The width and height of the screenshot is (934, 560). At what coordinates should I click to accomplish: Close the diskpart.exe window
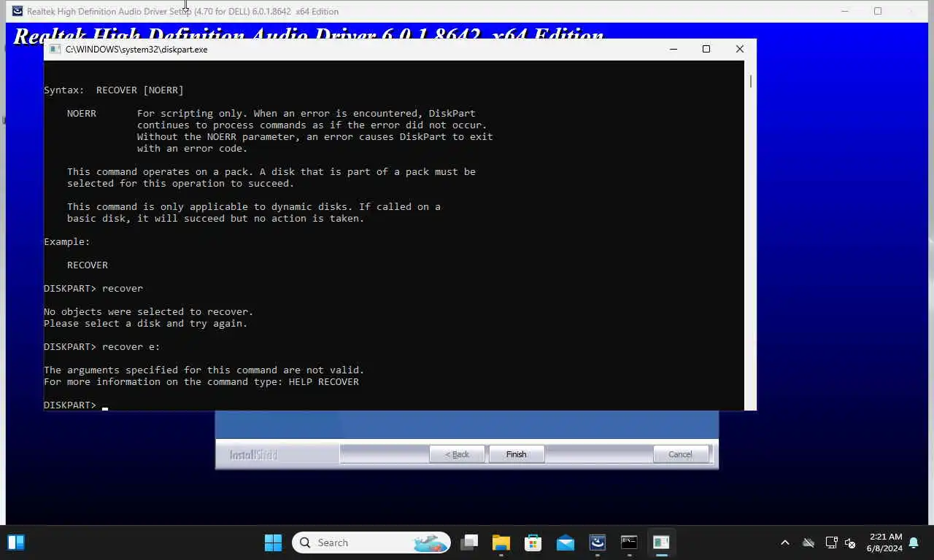(x=740, y=49)
